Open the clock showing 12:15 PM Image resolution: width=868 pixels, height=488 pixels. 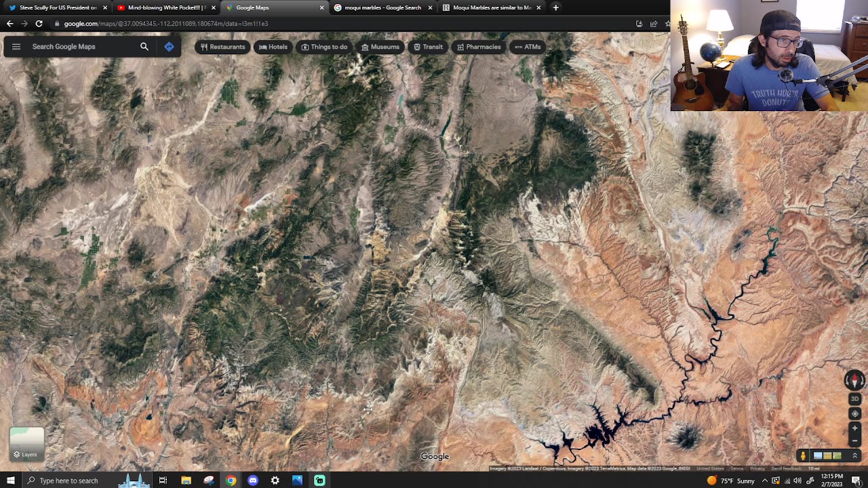pyautogui.click(x=833, y=481)
